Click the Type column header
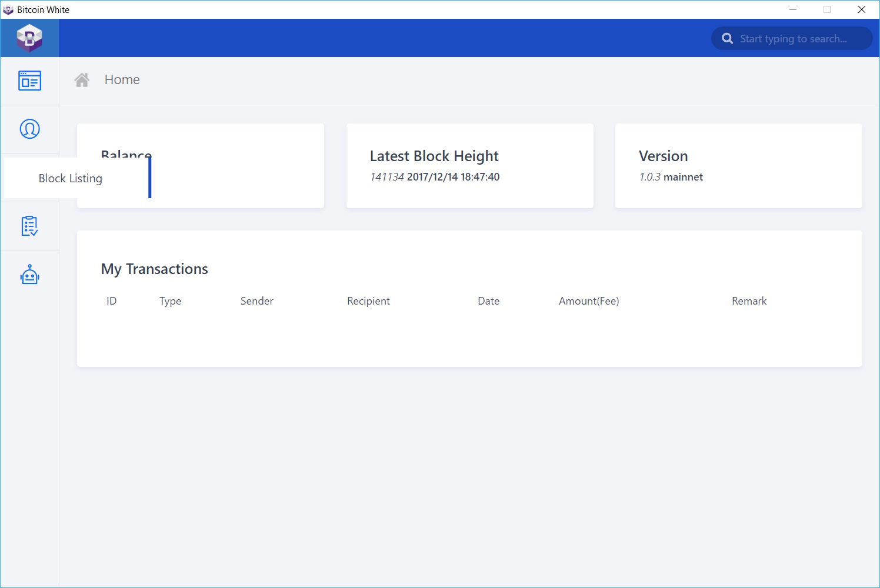The width and height of the screenshot is (880, 588). pos(171,301)
